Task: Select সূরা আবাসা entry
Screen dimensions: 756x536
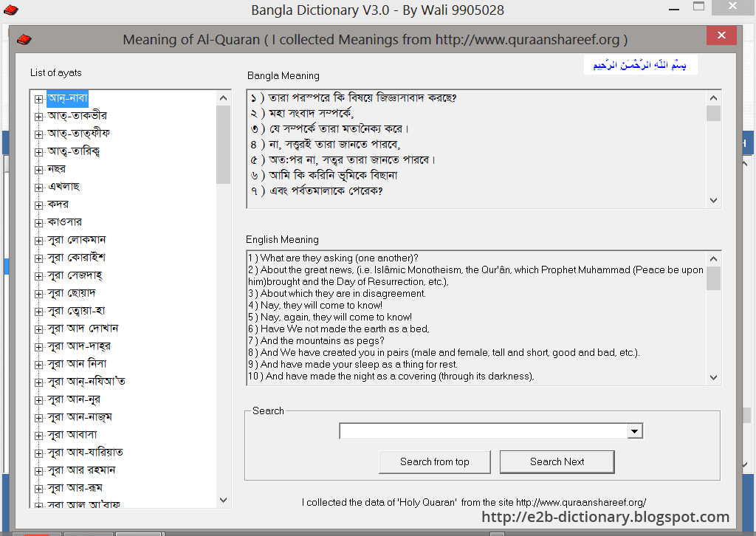Action: [72, 435]
